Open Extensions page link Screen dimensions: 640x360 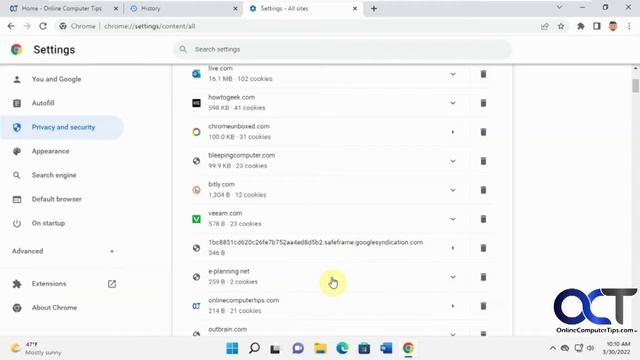click(x=63, y=284)
